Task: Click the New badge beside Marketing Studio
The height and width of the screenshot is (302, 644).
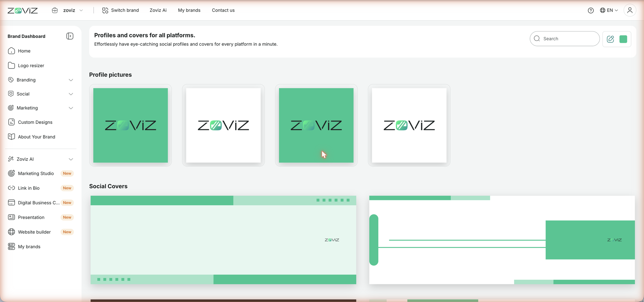Action: click(67, 173)
